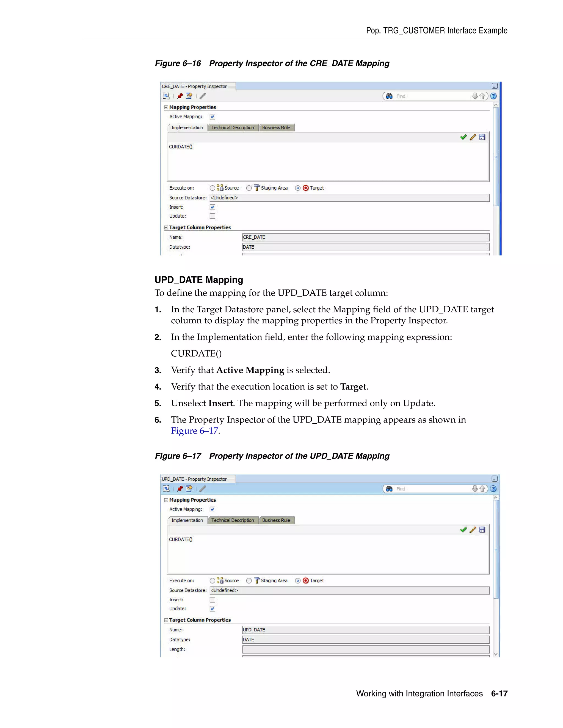The width and height of the screenshot is (563, 728).
Task: Click find-next down arrow in CRE_DATE inspector
Action: point(475,96)
